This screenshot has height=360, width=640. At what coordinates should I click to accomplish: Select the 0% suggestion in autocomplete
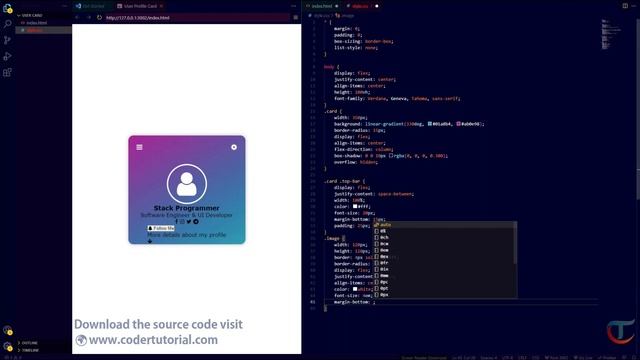point(443,231)
